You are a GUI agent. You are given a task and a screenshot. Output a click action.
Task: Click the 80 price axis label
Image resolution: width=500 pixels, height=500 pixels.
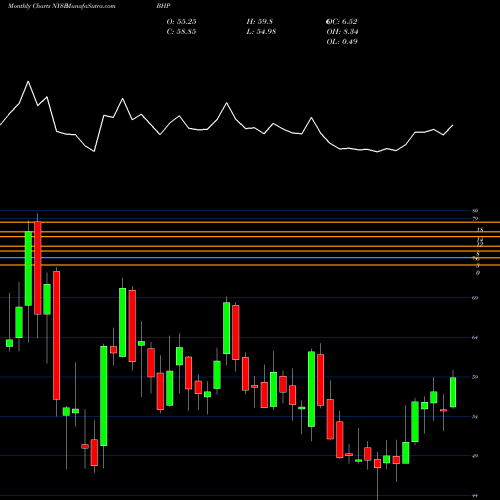coord(475,211)
